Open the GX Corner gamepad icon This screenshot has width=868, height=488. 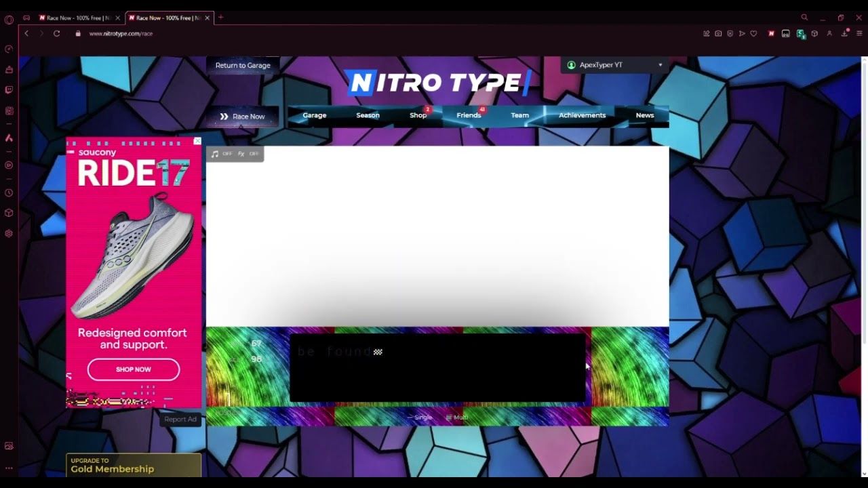coord(26,18)
